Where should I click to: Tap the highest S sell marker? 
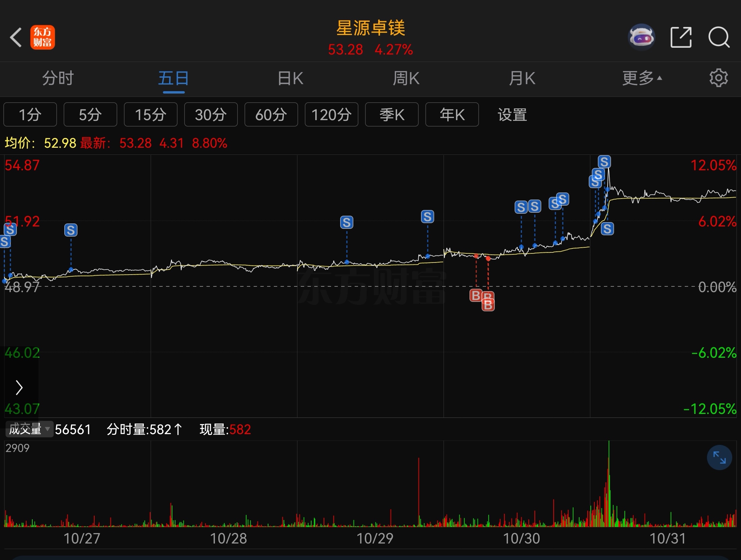pyautogui.click(x=604, y=162)
